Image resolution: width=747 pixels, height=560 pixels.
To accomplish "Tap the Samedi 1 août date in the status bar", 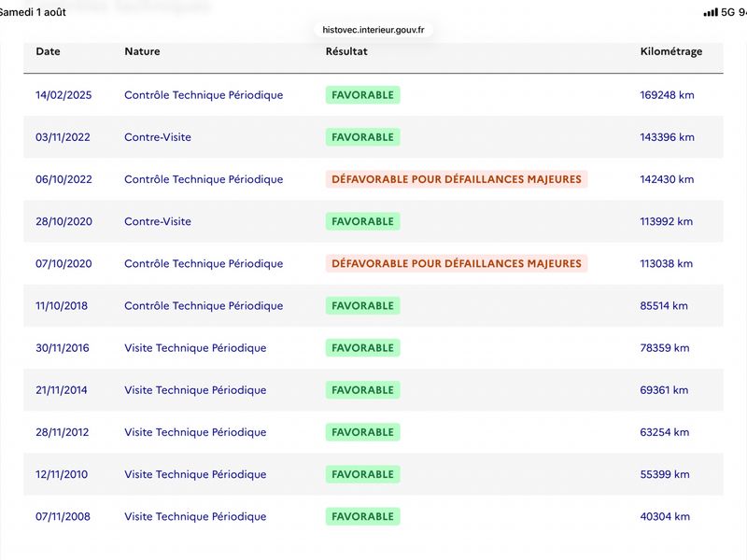I will [33, 12].
